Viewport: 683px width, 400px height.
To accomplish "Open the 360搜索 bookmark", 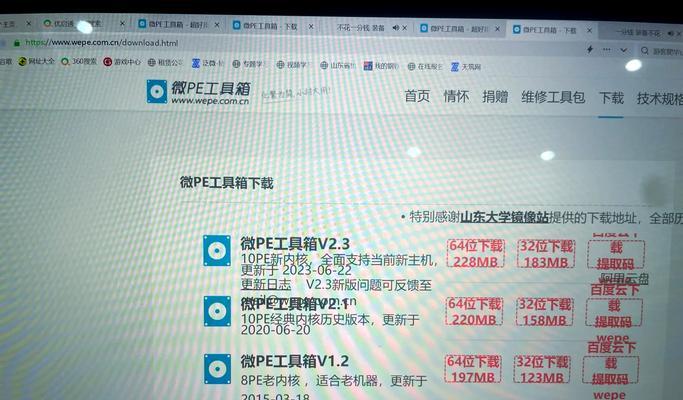I will [78, 61].
